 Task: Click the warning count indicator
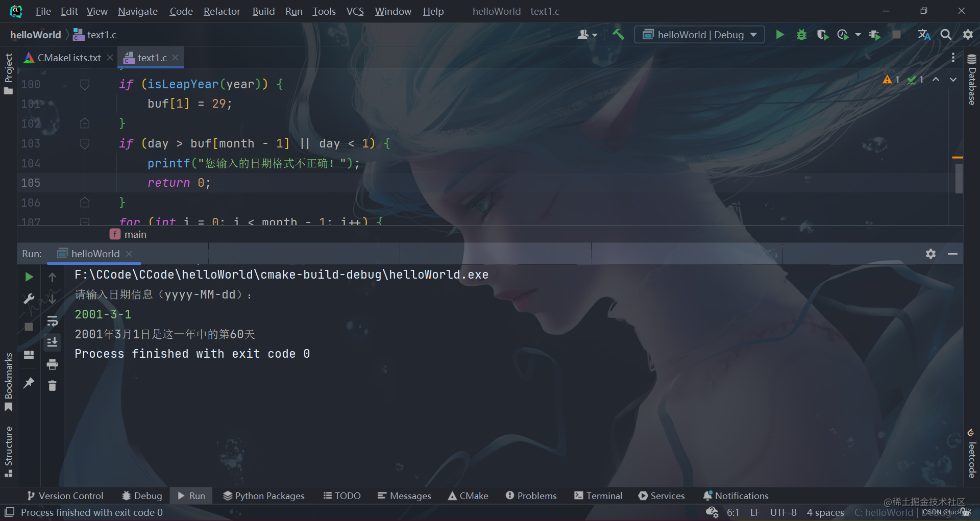tap(891, 80)
